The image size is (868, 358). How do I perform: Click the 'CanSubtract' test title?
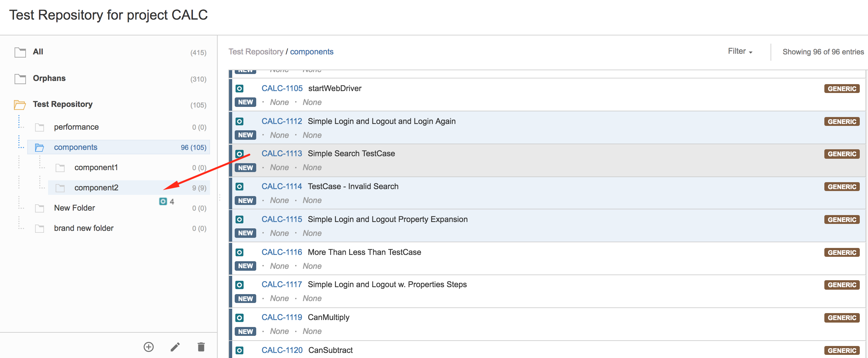click(x=331, y=350)
